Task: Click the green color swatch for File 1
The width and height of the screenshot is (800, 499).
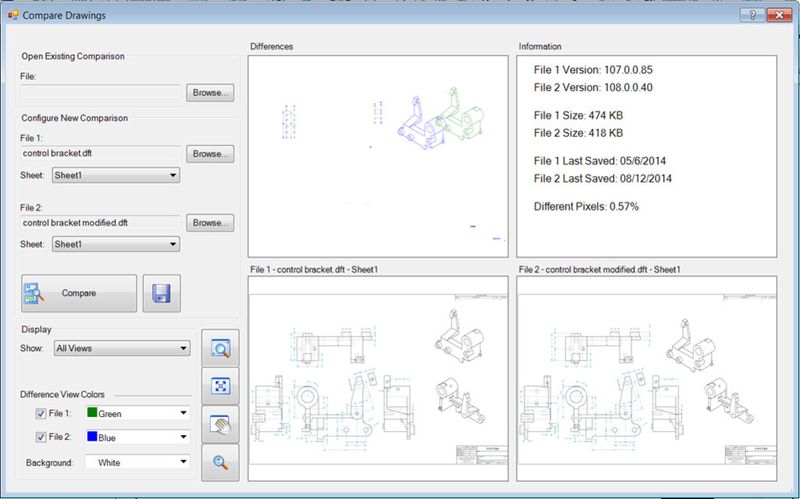Action: coord(92,412)
